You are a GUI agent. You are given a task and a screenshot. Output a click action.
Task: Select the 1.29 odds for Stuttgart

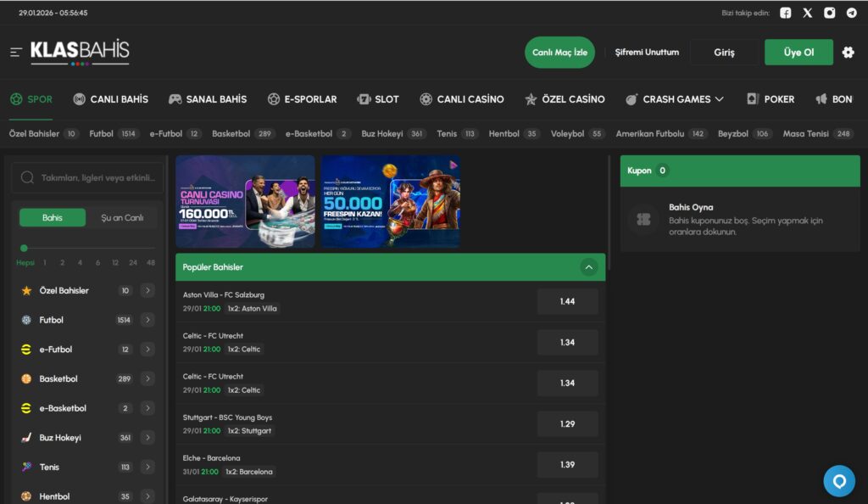tap(567, 423)
